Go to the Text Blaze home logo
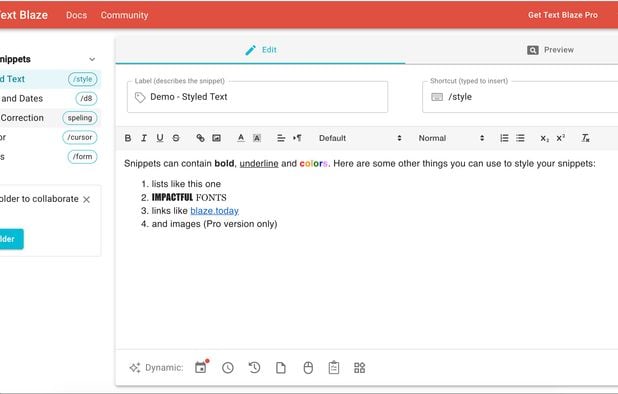This screenshot has height=394, width=618. click(24, 15)
